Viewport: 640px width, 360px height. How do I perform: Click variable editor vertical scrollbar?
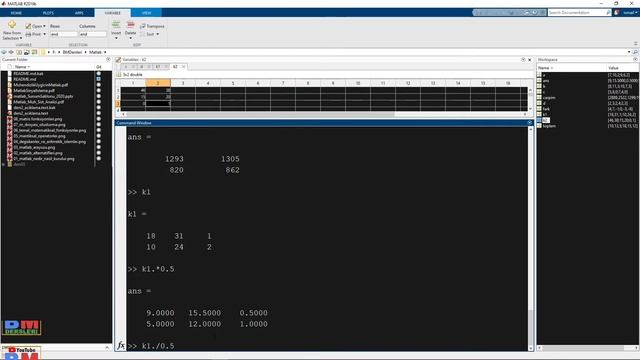coord(530,99)
